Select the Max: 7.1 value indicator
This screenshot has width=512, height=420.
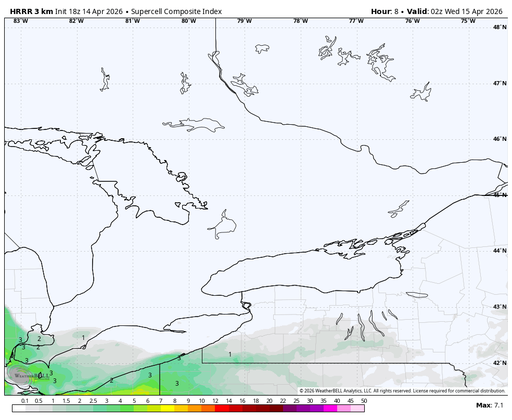[490, 404]
